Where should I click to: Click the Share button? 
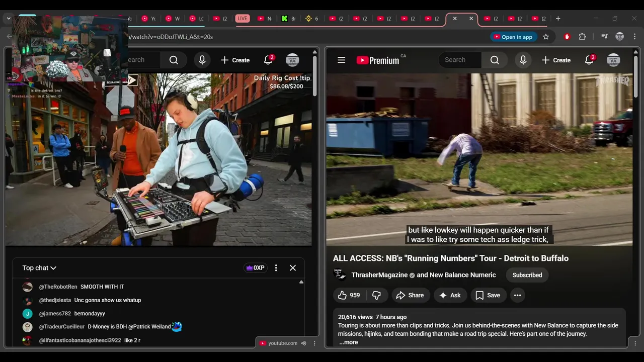410,295
